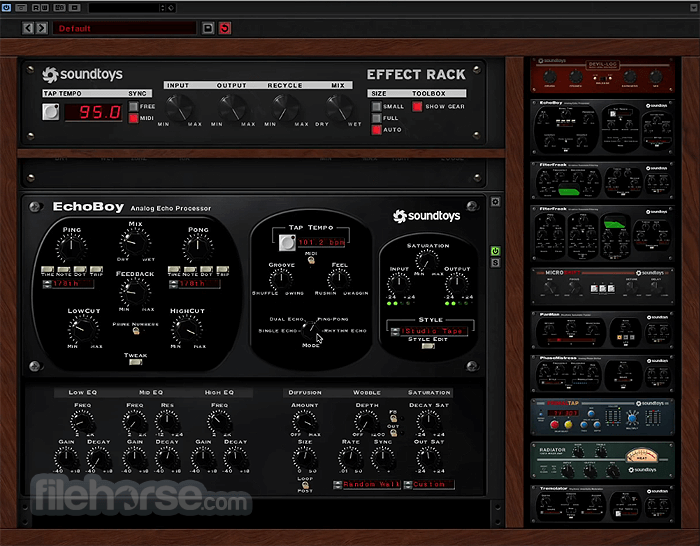Click the W write automation button
The image size is (700, 546).
45,8
